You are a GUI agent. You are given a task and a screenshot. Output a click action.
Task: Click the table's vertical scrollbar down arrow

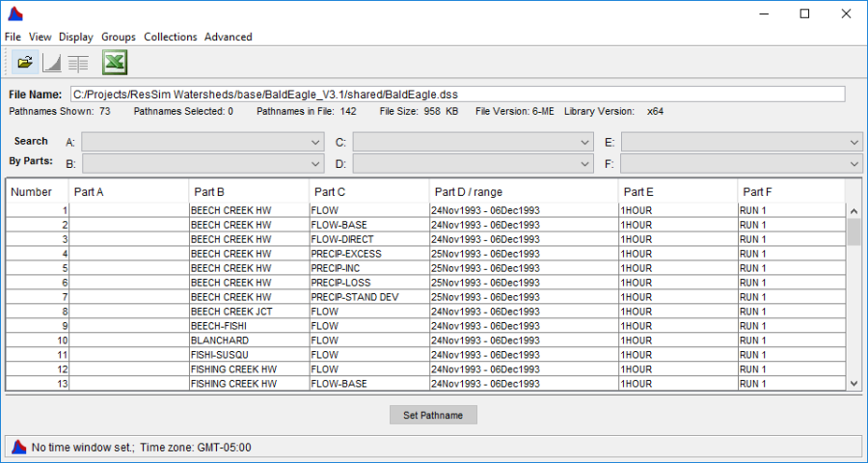pos(854,383)
